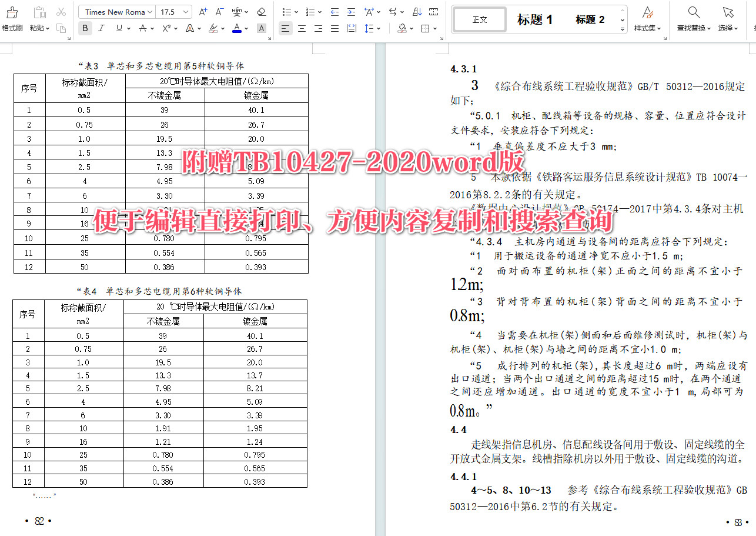
Task: Click the Sort (A↓) icon
Action: click(417, 12)
